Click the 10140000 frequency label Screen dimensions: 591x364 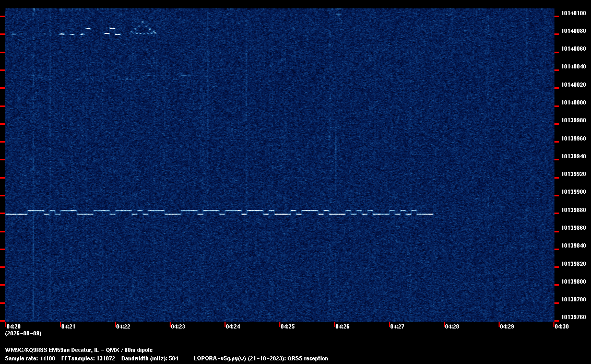click(x=573, y=102)
